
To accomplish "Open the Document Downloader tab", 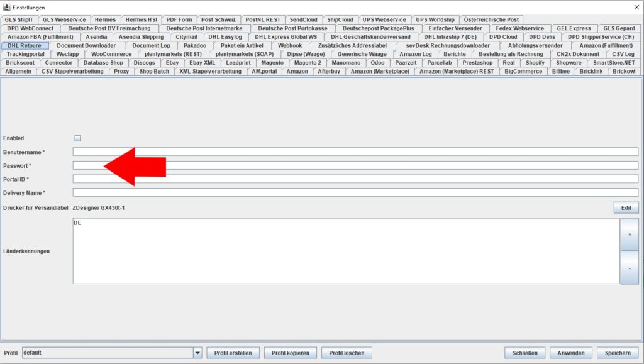I will coord(86,45).
